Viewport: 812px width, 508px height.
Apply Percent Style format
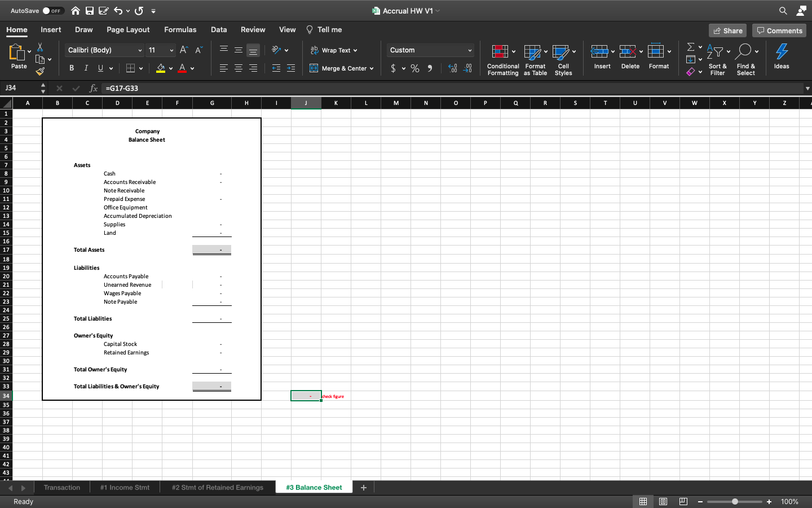point(415,68)
